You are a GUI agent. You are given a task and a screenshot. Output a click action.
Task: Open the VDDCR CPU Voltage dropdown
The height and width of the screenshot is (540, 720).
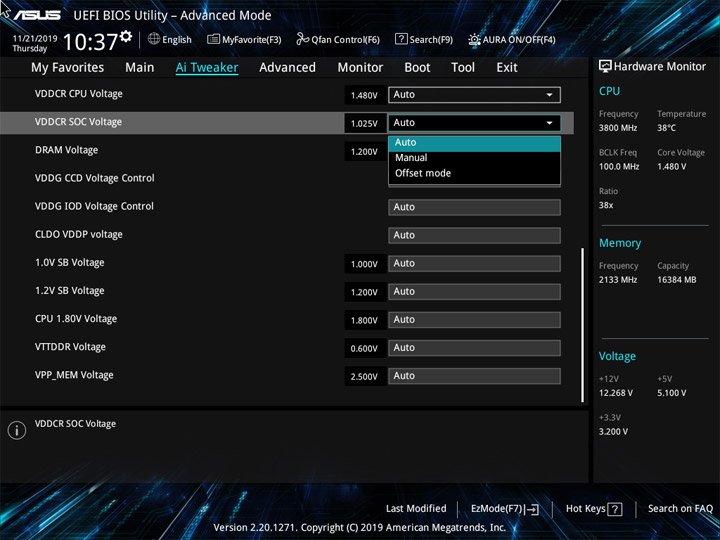click(474, 95)
